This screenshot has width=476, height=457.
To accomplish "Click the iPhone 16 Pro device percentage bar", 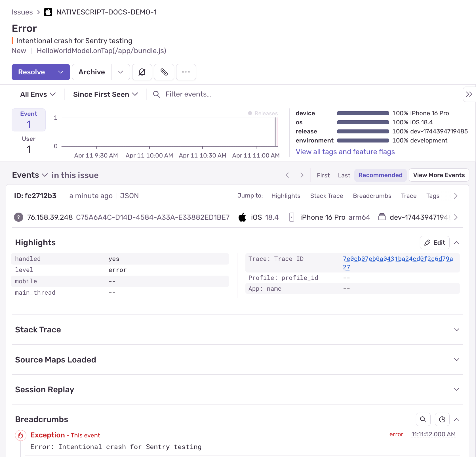I will [x=363, y=113].
